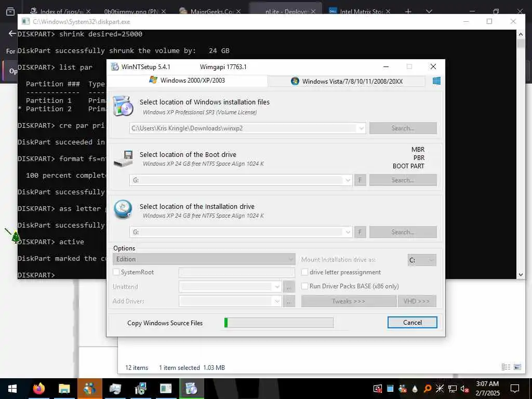Click the magnifier search tray icon
This screenshot has width=532, height=399.
coord(428,389)
